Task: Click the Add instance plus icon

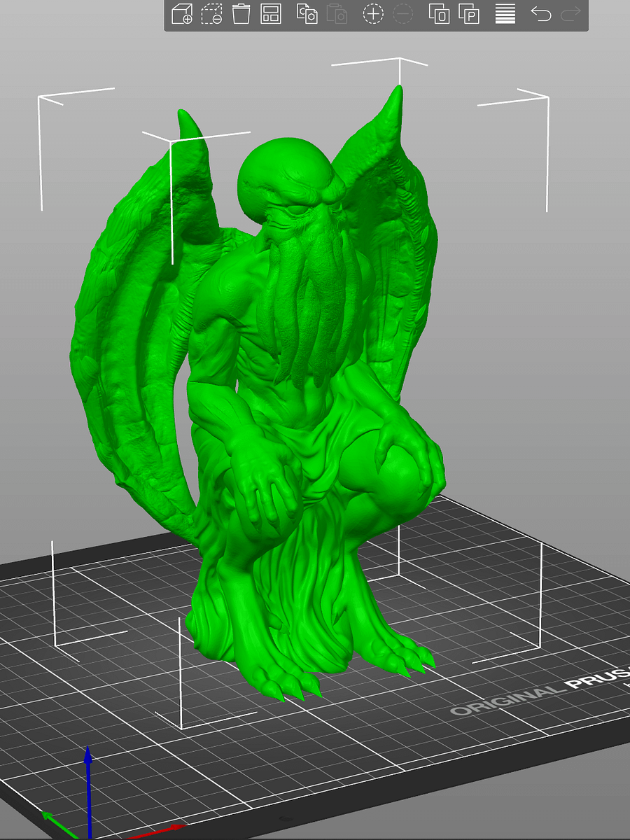Action: coord(374,14)
